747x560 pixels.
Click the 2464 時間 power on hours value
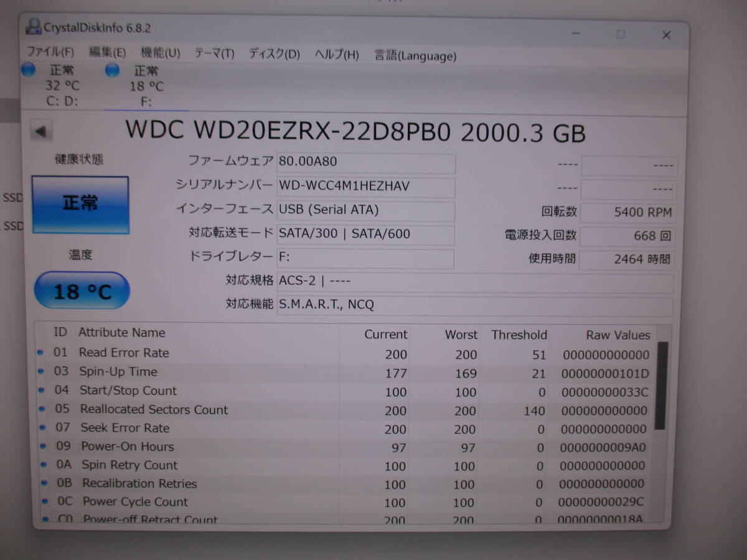point(627,260)
